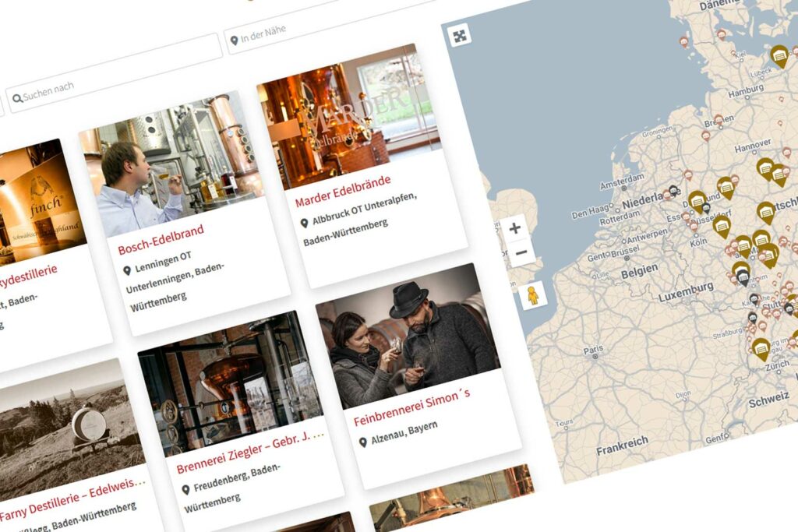Screen dimensions: 798x532
Task: Zoom in on the map
Action: pos(515,228)
